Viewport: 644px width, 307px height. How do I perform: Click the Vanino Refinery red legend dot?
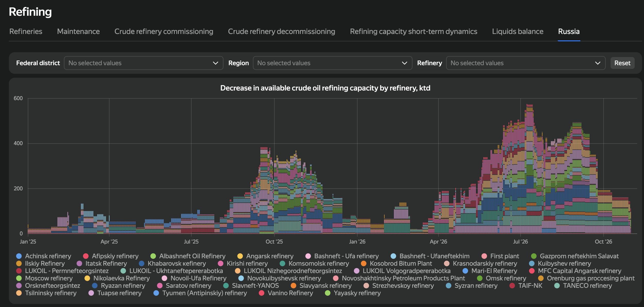point(261,293)
